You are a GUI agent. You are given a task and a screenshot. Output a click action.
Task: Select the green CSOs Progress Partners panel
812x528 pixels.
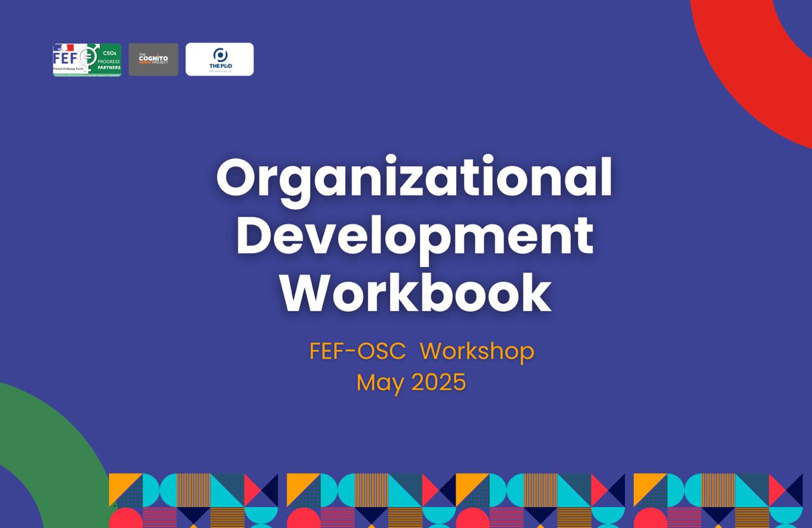(109, 60)
